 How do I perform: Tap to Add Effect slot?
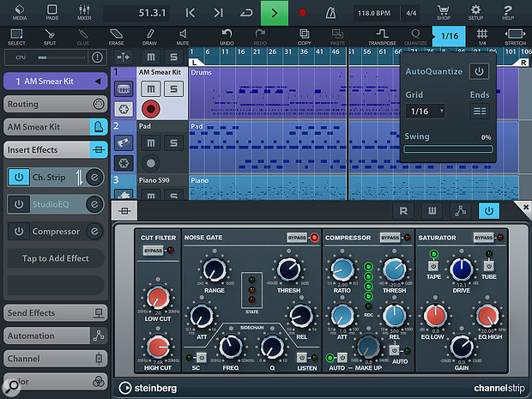point(56,258)
